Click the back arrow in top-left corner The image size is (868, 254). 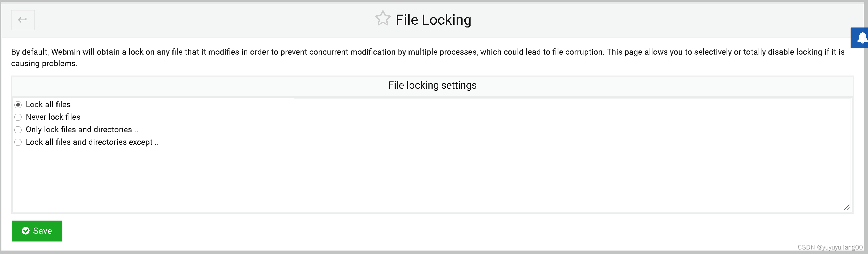(23, 20)
